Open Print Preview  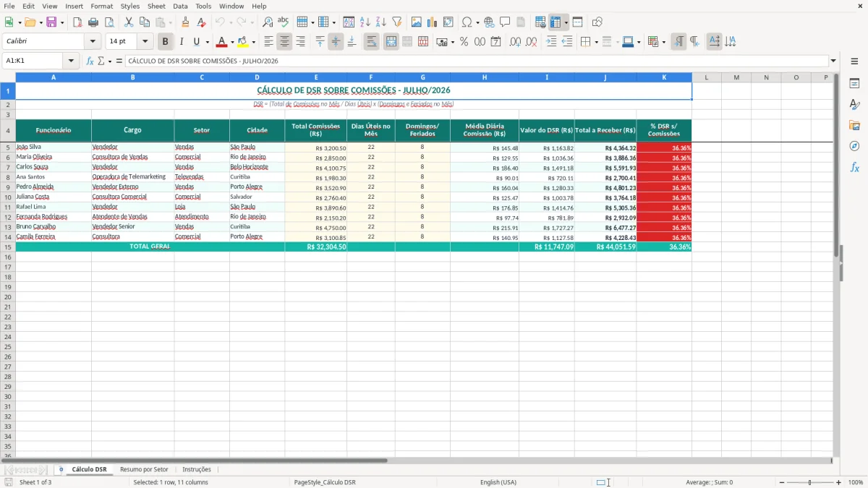pyautogui.click(x=109, y=22)
